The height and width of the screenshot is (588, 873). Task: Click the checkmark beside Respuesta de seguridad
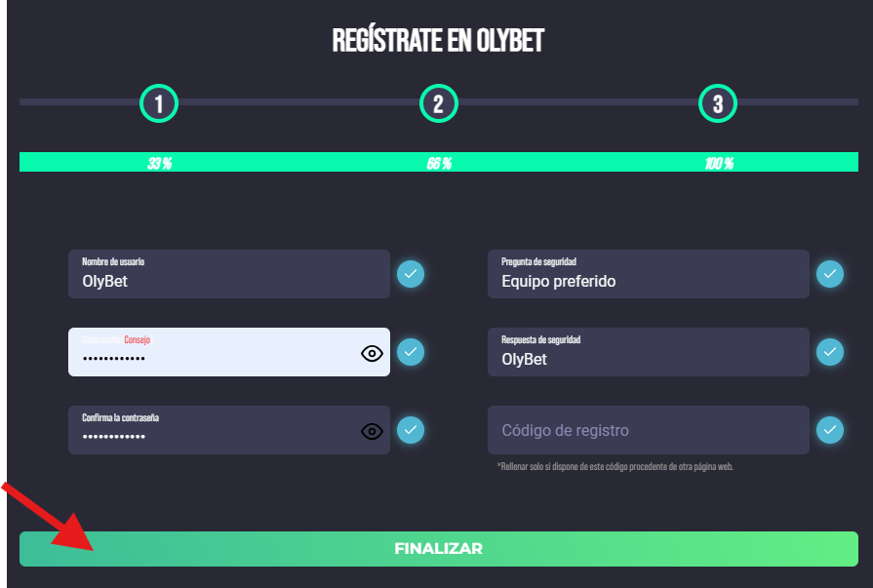(829, 352)
